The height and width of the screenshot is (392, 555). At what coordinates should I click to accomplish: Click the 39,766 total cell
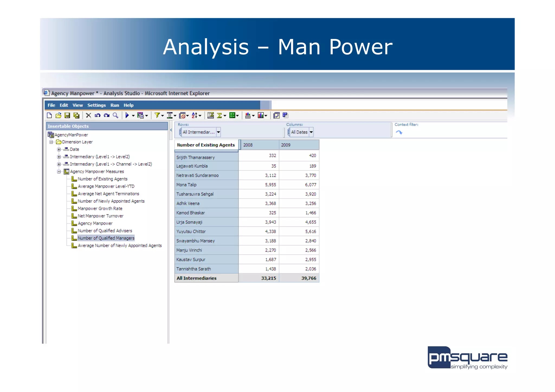(299, 278)
